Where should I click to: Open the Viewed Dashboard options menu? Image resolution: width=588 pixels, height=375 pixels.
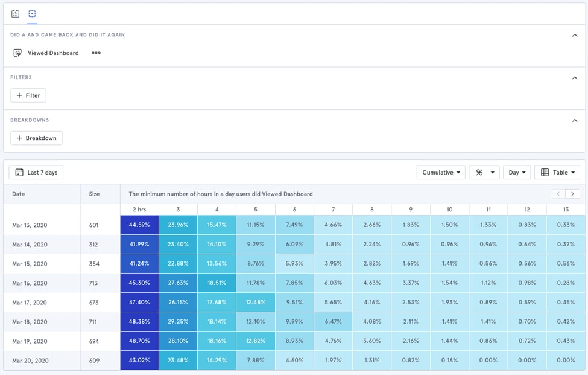click(96, 53)
